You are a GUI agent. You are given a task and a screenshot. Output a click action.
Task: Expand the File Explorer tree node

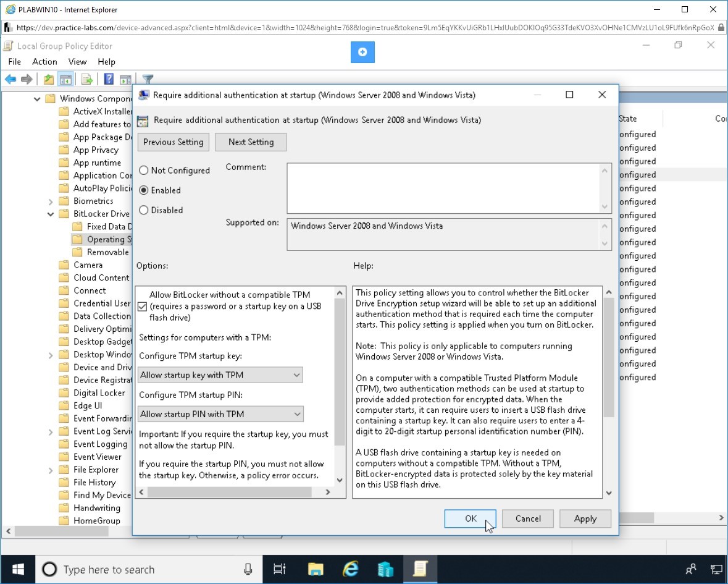click(51, 470)
